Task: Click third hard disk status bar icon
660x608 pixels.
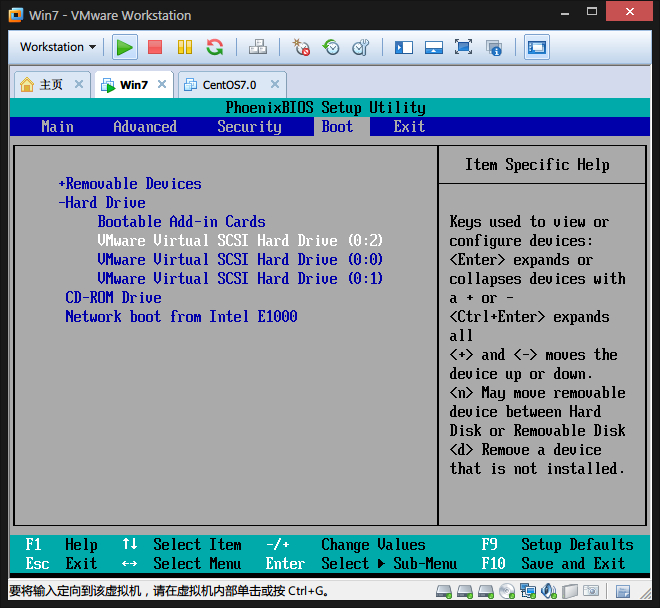Action: coord(486,592)
